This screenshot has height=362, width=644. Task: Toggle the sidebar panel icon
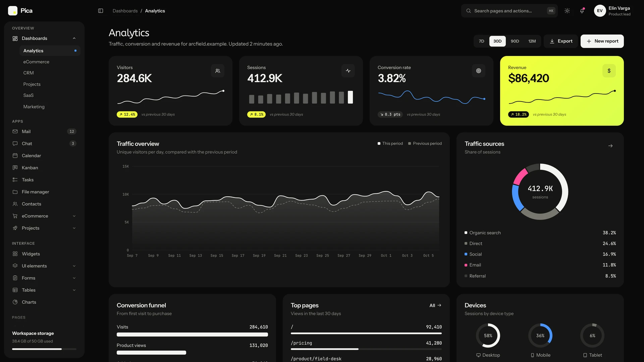(x=101, y=11)
